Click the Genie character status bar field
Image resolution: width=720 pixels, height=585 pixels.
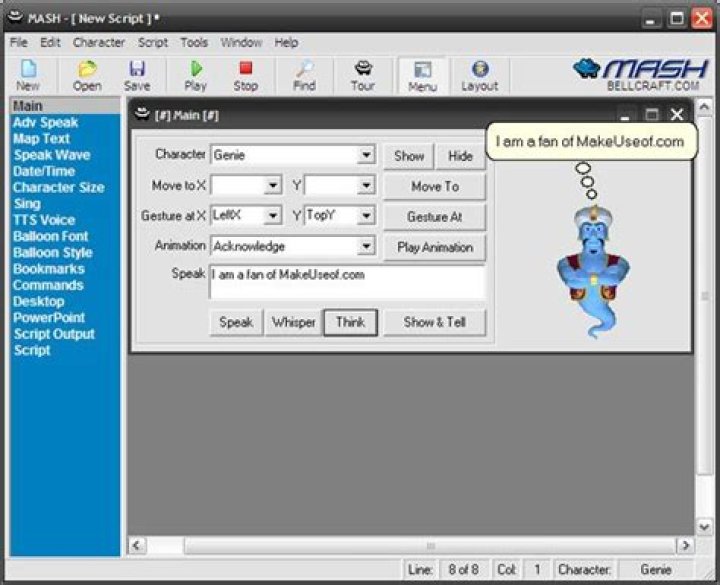(x=656, y=570)
